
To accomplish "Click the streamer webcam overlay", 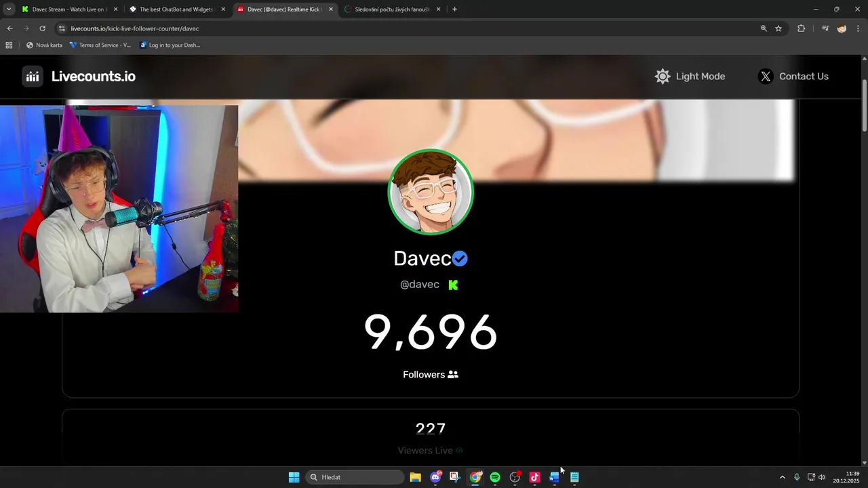I will [x=119, y=209].
